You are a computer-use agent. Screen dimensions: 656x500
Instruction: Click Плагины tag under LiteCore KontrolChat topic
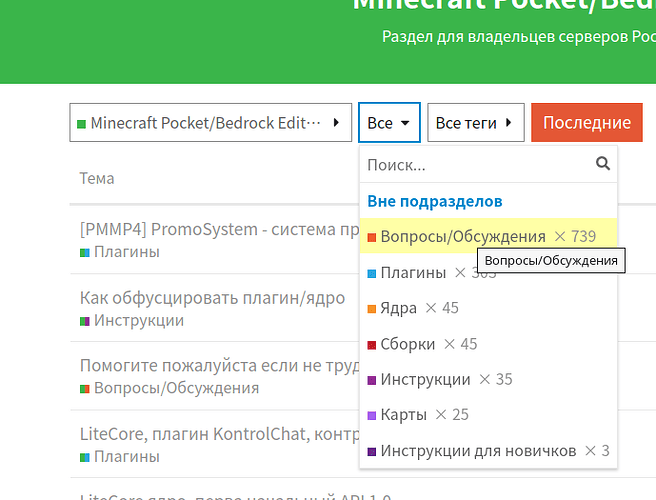click(120, 456)
